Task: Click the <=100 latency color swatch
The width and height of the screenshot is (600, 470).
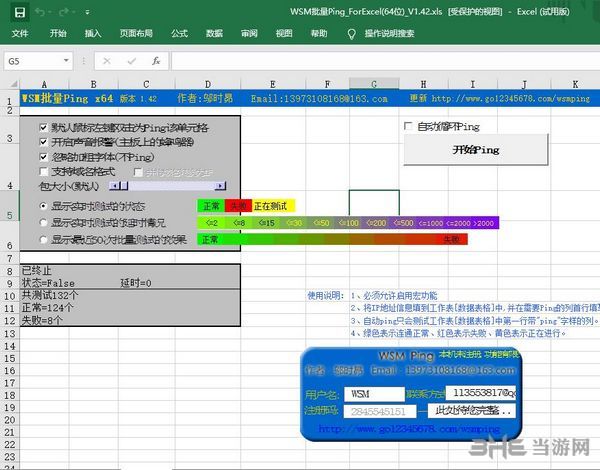Action: pyautogui.click(x=348, y=223)
